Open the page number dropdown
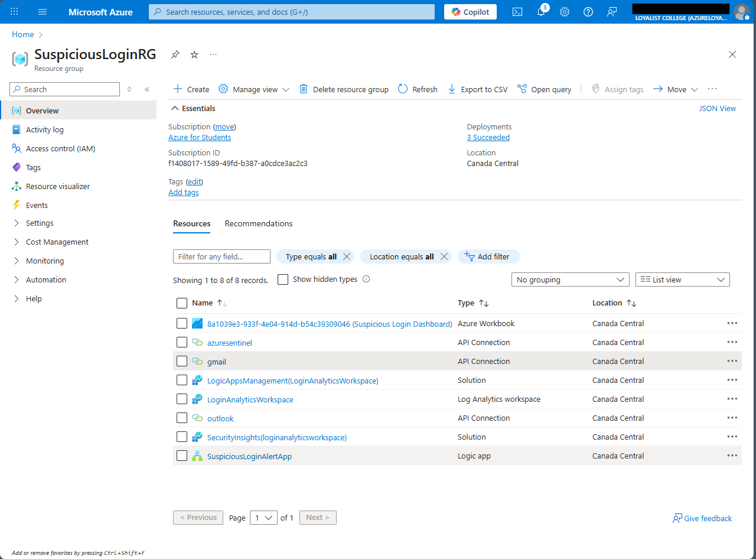This screenshot has width=756, height=559. (263, 518)
